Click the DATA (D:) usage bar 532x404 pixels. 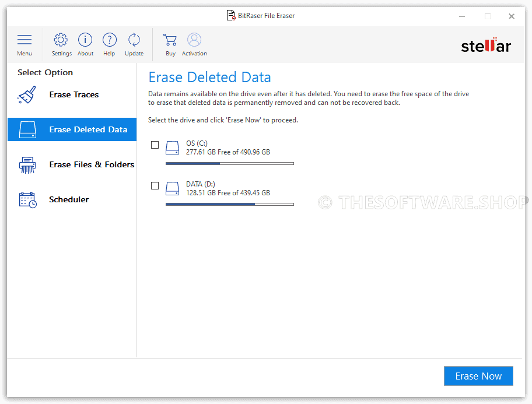pyautogui.click(x=230, y=204)
